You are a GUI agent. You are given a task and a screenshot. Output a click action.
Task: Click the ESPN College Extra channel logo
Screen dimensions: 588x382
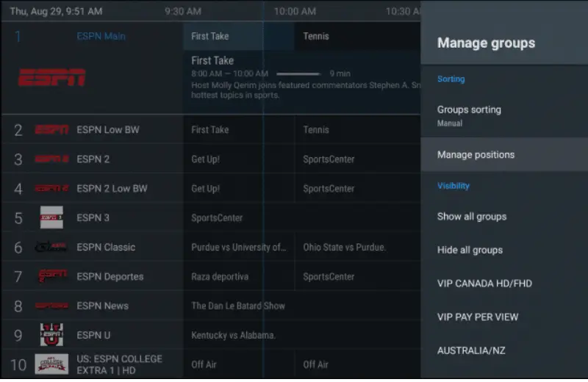point(51,364)
